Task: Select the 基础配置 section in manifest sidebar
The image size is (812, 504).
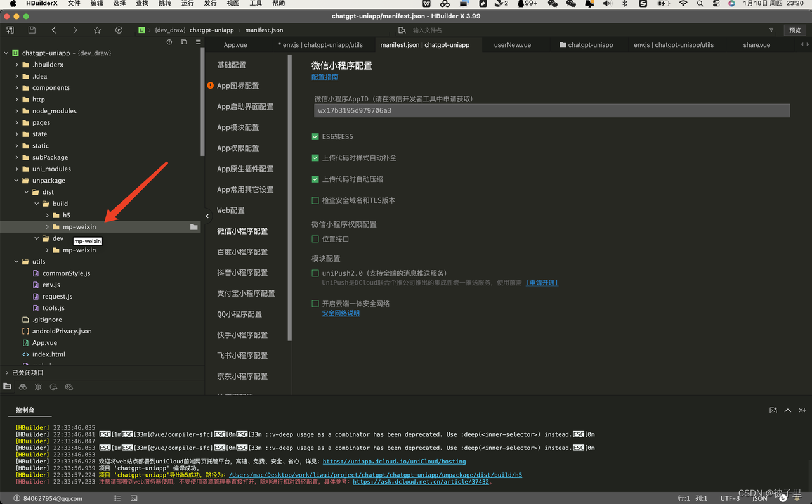Action: click(232, 65)
